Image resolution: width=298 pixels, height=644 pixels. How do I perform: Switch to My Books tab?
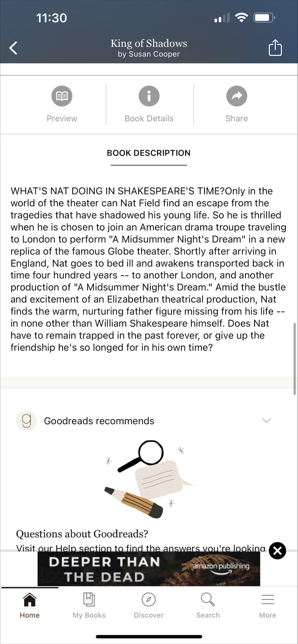pos(89,604)
